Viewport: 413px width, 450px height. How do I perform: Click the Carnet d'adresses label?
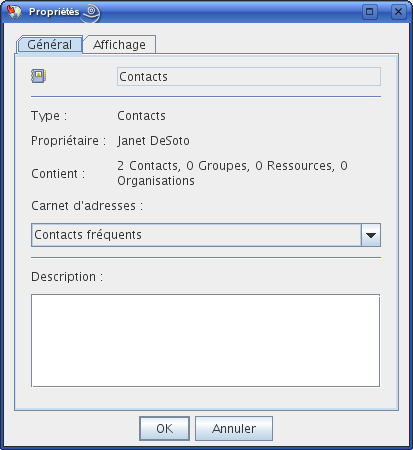tap(87, 206)
